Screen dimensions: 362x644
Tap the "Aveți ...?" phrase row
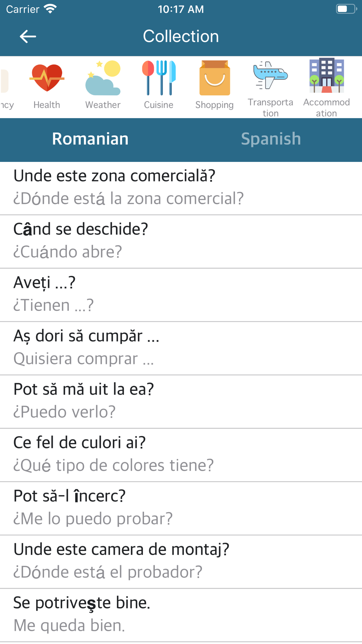pyautogui.click(x=181, y=294)
